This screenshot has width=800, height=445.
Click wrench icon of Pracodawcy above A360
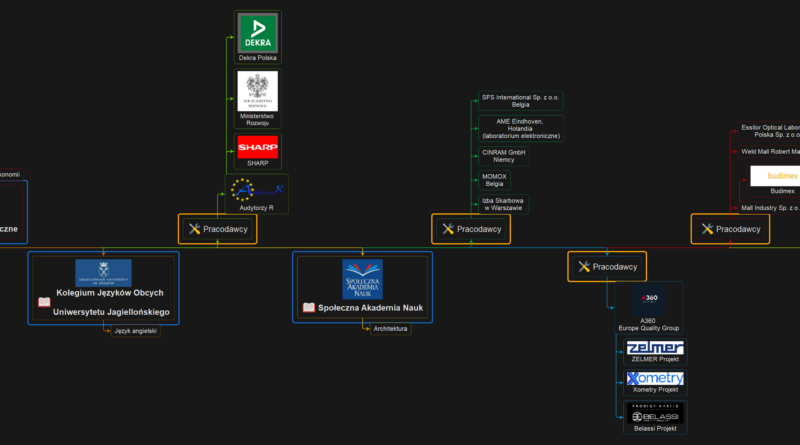coord(584,267)
